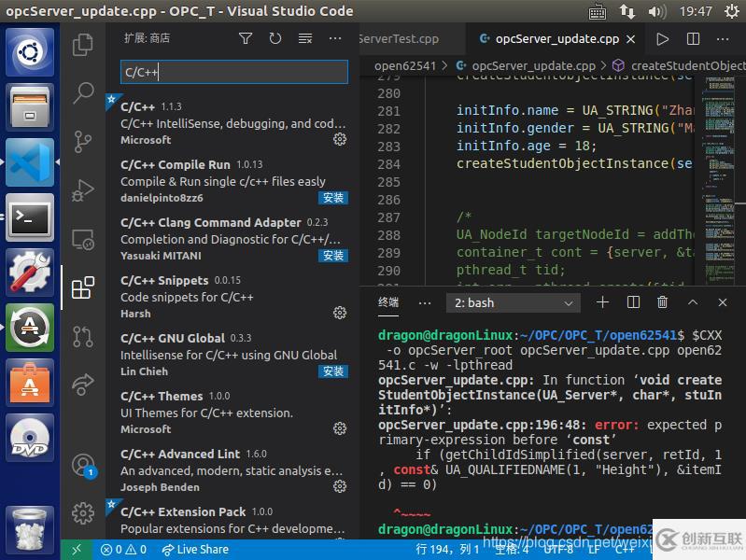Open the Source Control view

click(x=83, y=141)
